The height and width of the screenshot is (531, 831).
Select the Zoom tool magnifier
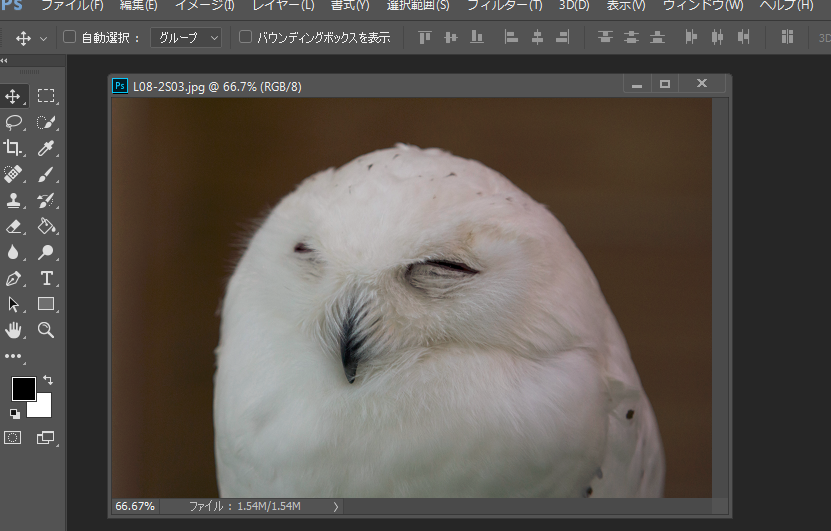point(46,330)
